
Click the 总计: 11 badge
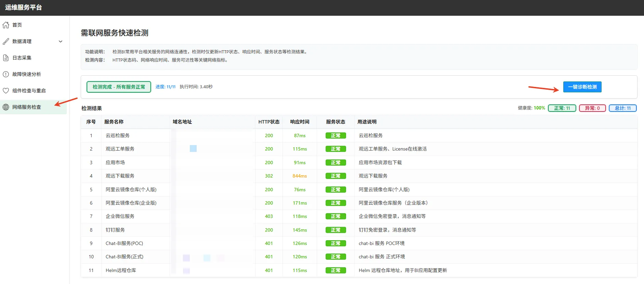622,108
